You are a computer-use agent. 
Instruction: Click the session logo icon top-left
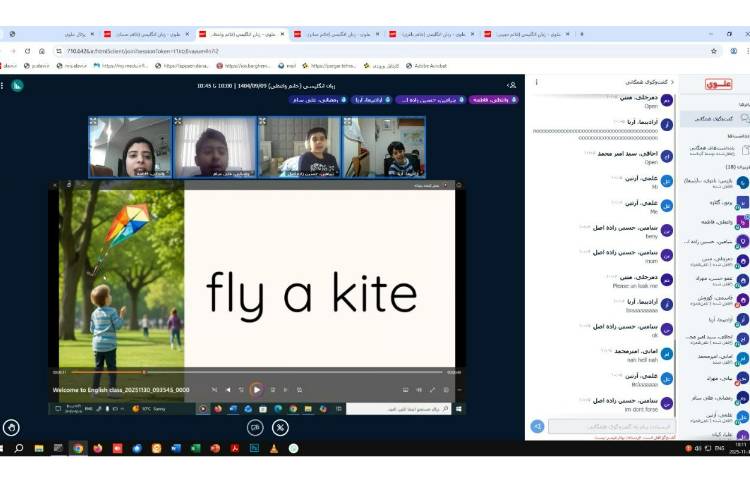click(x=17, y=85)
